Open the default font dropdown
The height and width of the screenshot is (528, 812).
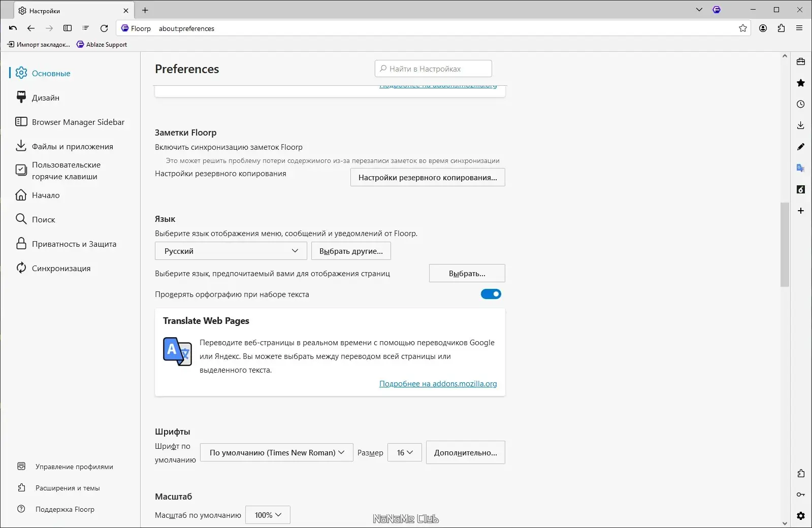[x=276, y=452]
